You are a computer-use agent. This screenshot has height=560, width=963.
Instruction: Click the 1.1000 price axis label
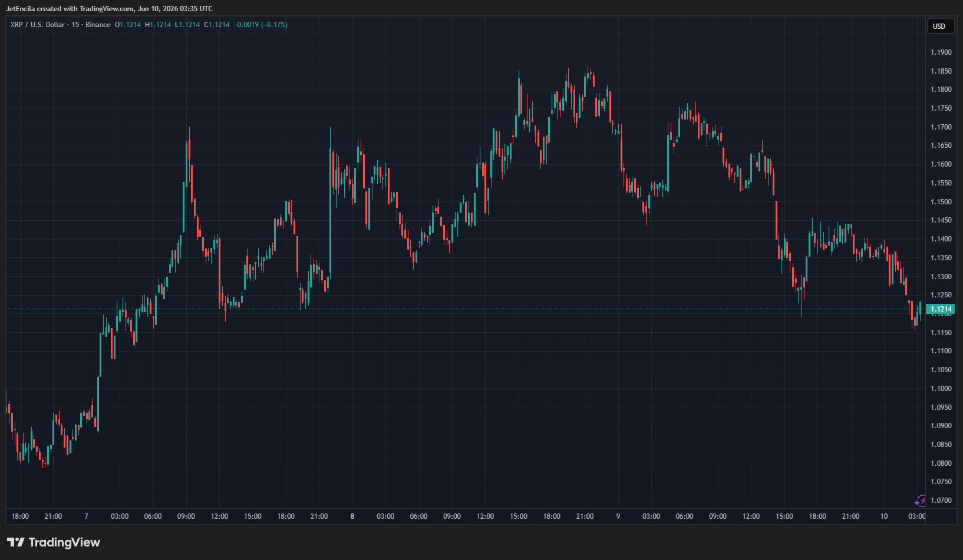(941, 389)
